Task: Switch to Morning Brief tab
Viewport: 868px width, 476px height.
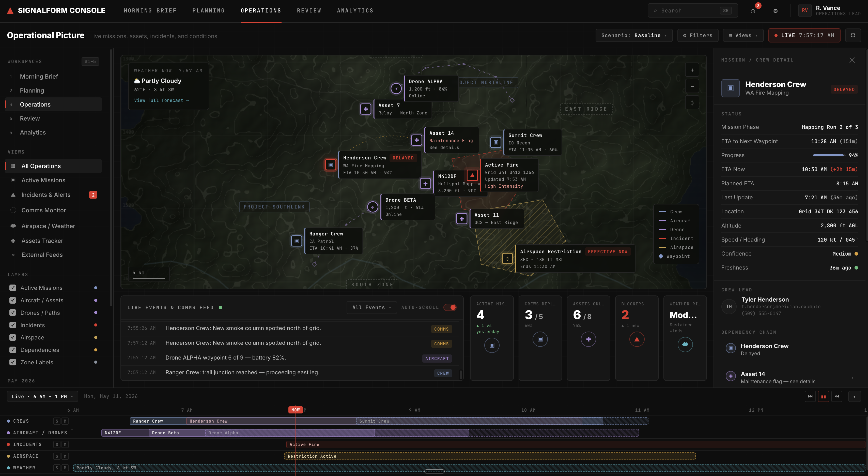Action: click(x=150, y=11)
